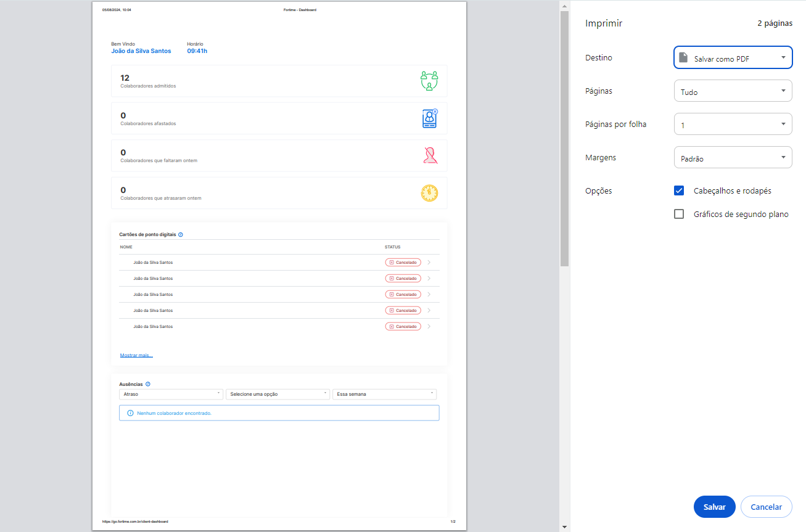Click the print preview vertical scrollbar thumb
Viewport: 806px width, 532px height.
point(564,139)
